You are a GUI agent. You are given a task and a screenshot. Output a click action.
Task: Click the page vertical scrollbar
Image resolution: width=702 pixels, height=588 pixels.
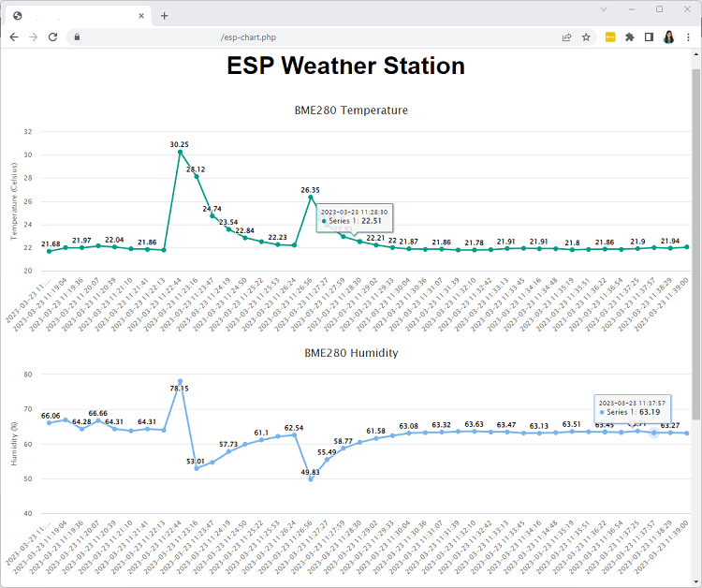[695, 281]
